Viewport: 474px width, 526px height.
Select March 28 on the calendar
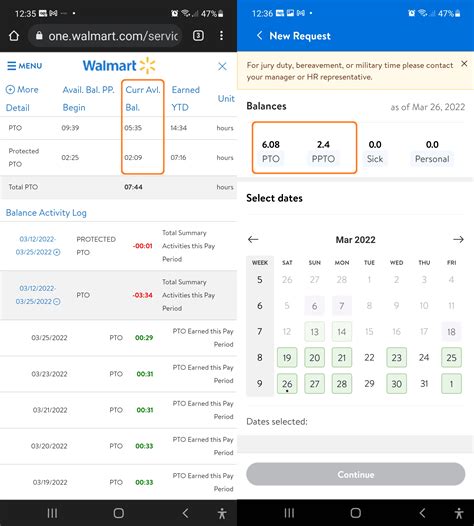click(342, 384)
